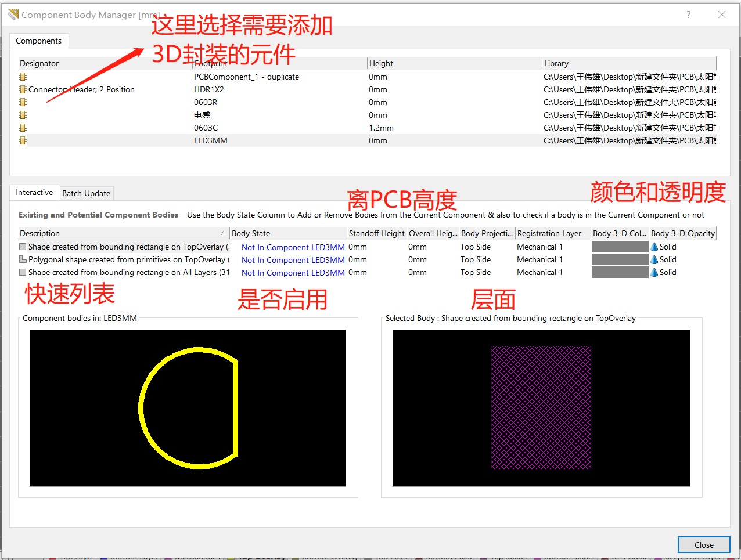Toggle the checkbox for the TopOverlay bounding rectangle body
Viewport: 741px width, 560px height.
coord(21,247)
